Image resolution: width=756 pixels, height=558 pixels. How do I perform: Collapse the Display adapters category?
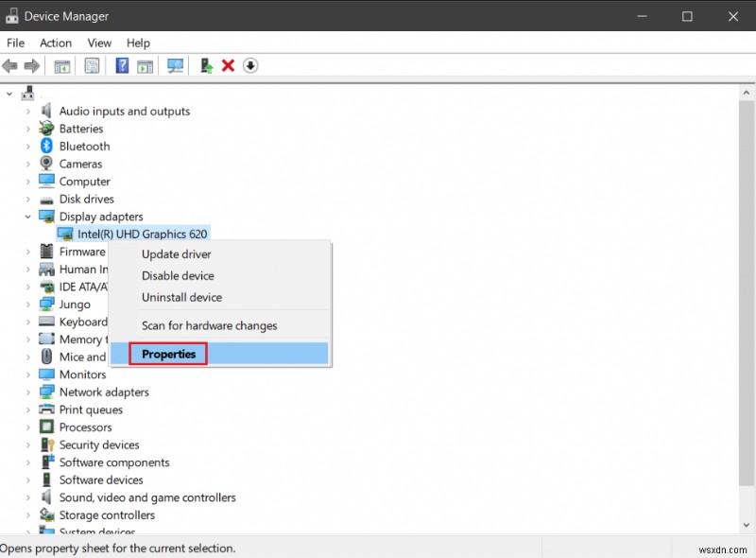[x=28, y=217]
